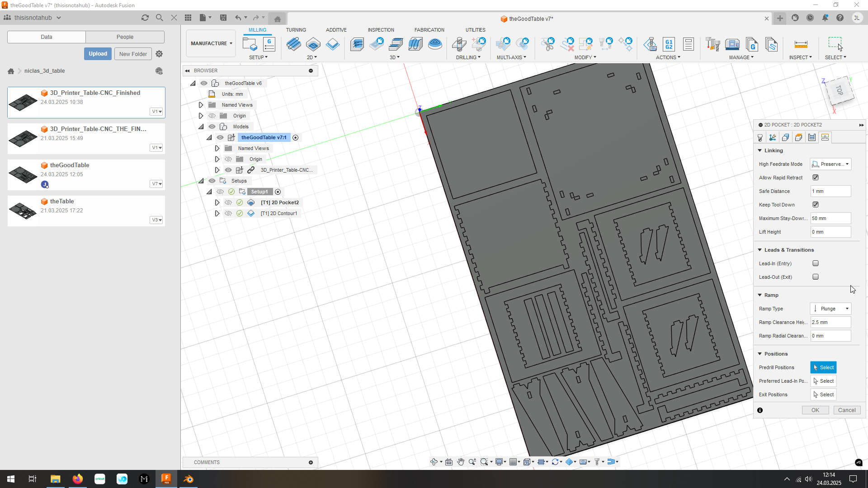Open Firefox from the Windows taskbar
This screenshot has height=488, width=868.
pyautogui.click(x=78, y=479)
